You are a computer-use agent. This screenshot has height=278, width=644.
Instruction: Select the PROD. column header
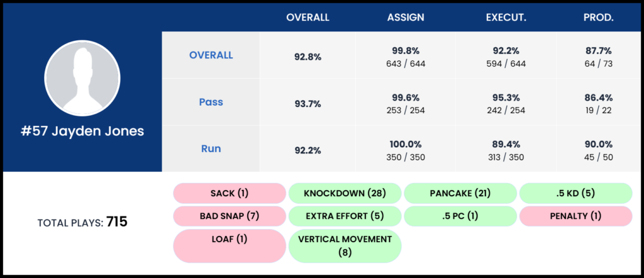[x=598, y=18]
